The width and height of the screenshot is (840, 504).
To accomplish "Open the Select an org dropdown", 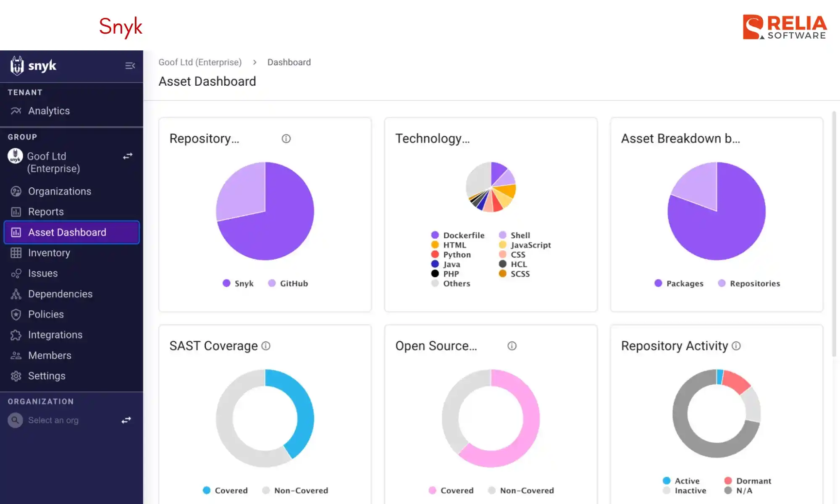I will 54,420.
